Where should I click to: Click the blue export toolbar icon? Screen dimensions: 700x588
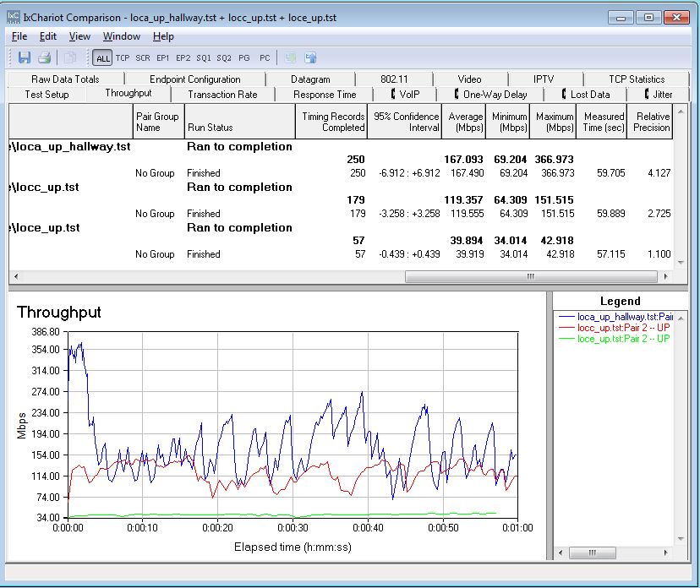pos(310,57)
